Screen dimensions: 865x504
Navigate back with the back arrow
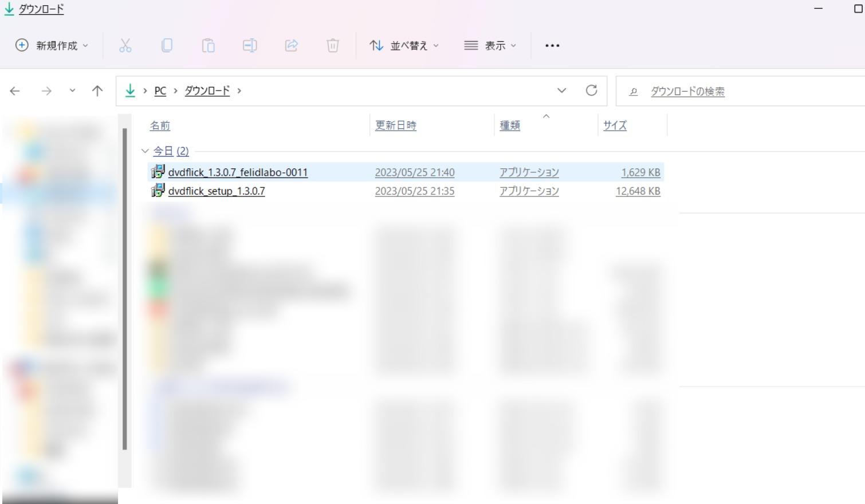(x=14, y=90)
